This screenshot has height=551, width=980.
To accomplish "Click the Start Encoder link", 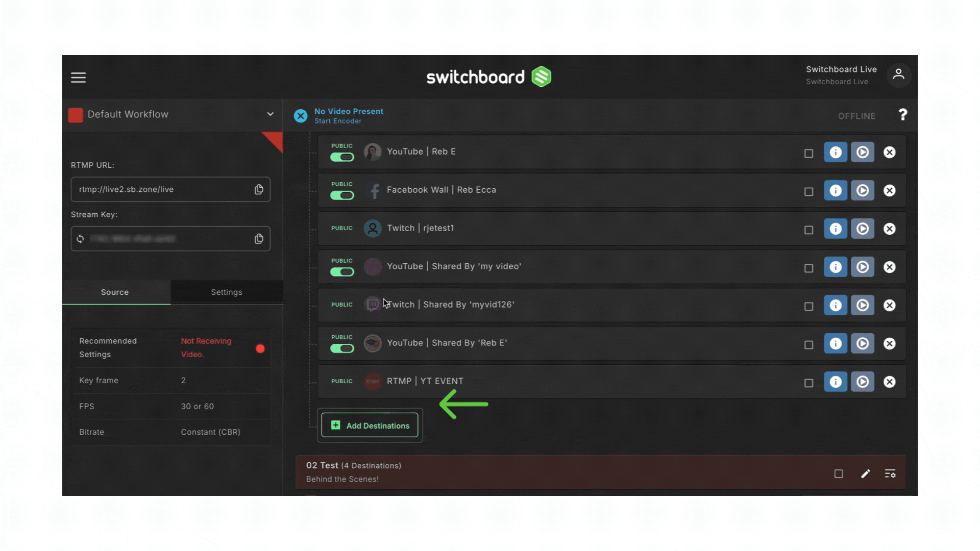I will point(338,121).
